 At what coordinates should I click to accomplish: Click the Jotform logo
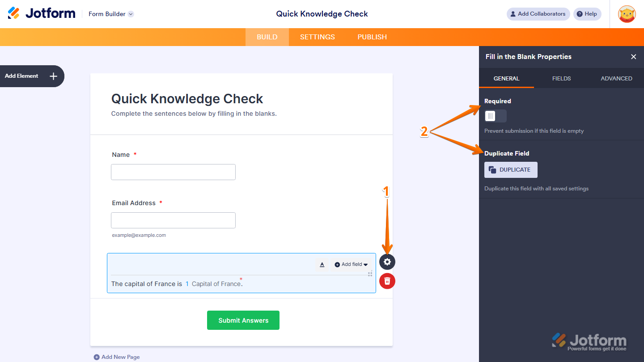click(x=42, y=13)
